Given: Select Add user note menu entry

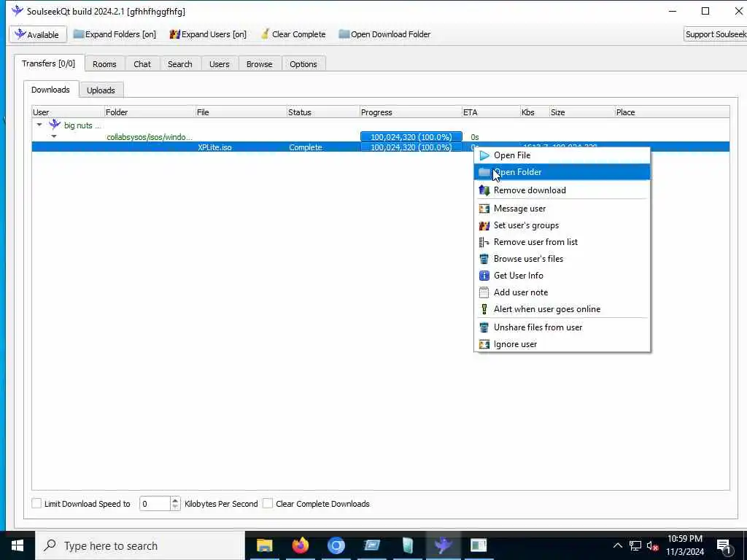Looking at the screenshot, I should pos(562,292).
